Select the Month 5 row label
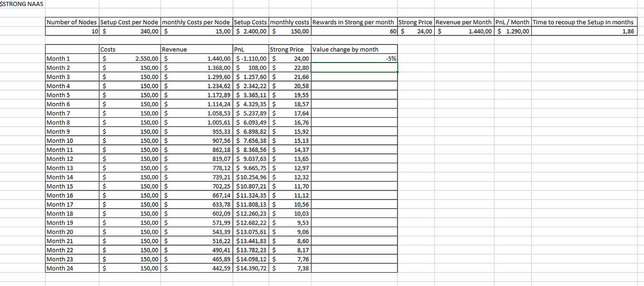This screenshot has width=644, height=286. pos(72,95)
